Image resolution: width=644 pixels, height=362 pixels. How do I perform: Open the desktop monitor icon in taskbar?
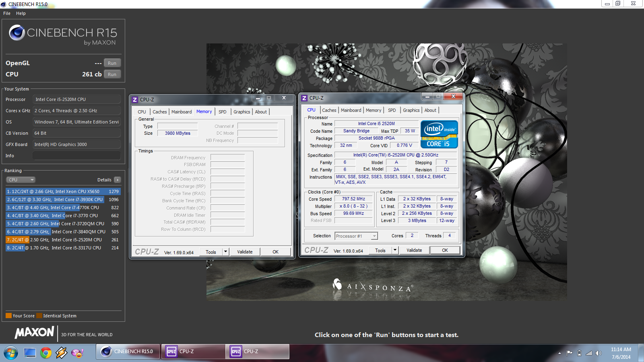coord(30,353)
